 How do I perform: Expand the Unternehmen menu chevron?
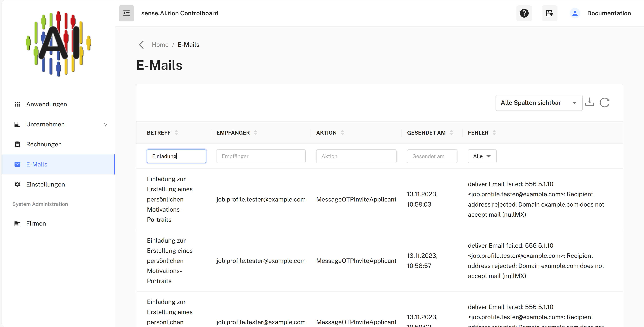[106, 124]
